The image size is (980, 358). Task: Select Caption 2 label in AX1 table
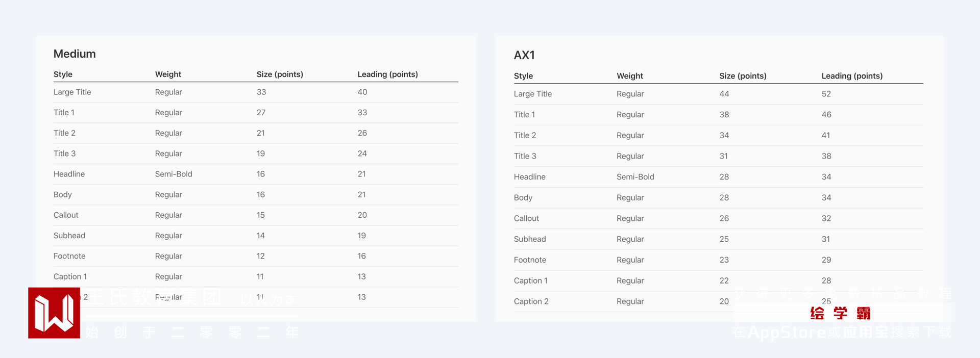[531, 301]
